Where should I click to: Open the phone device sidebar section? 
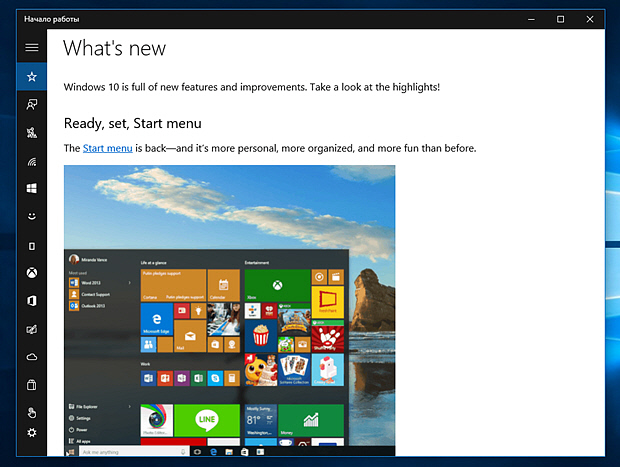pos(32,246)
